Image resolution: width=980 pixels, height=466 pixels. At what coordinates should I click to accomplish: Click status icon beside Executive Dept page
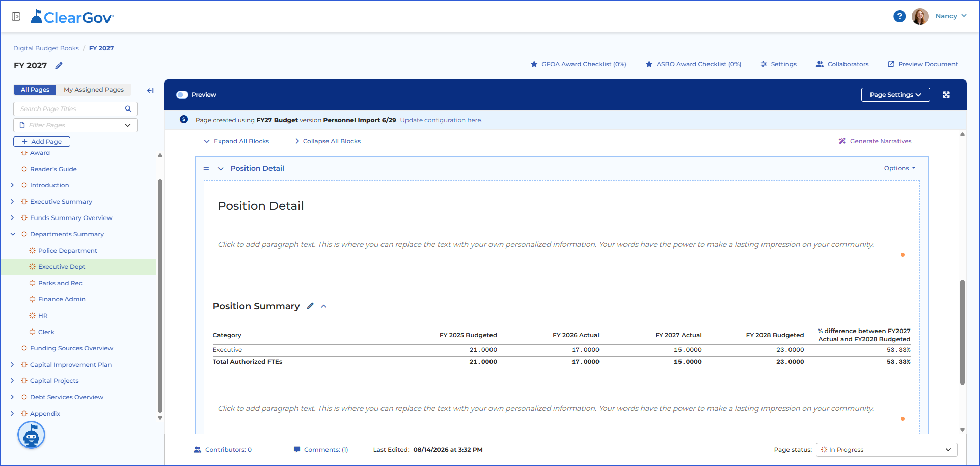(32, 267)
